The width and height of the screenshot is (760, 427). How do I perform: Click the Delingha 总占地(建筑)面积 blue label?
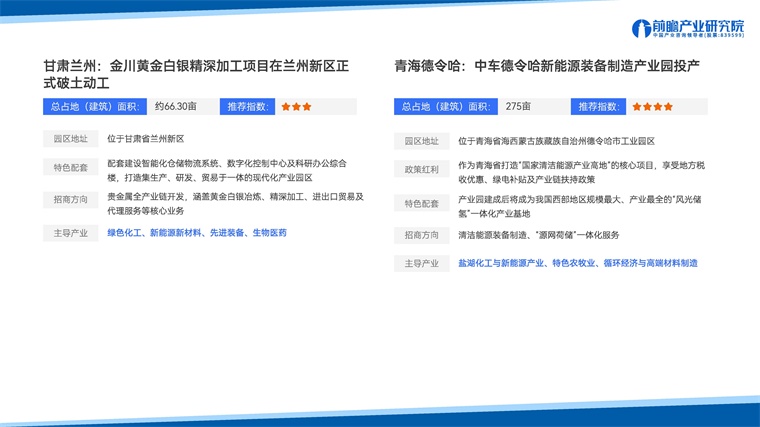coord(446,107)
